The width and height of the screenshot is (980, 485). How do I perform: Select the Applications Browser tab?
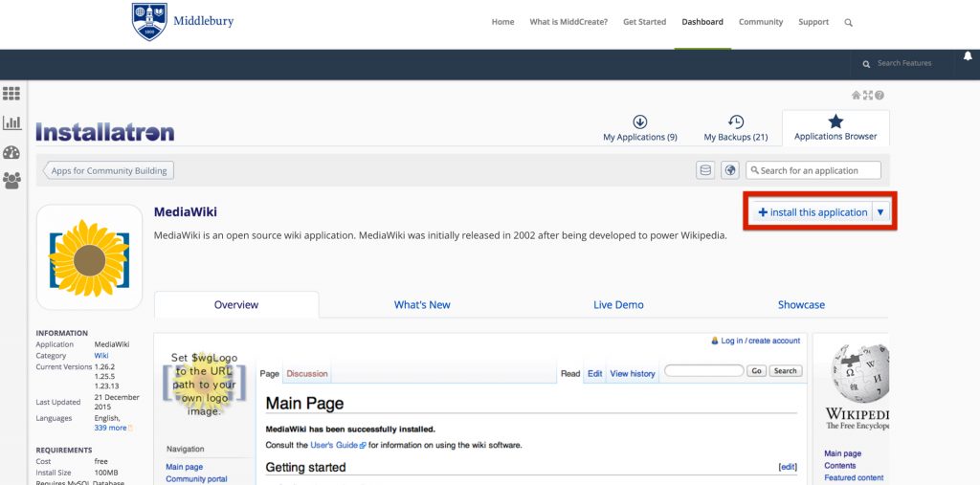pyautogui.click(x=835, y=129)
